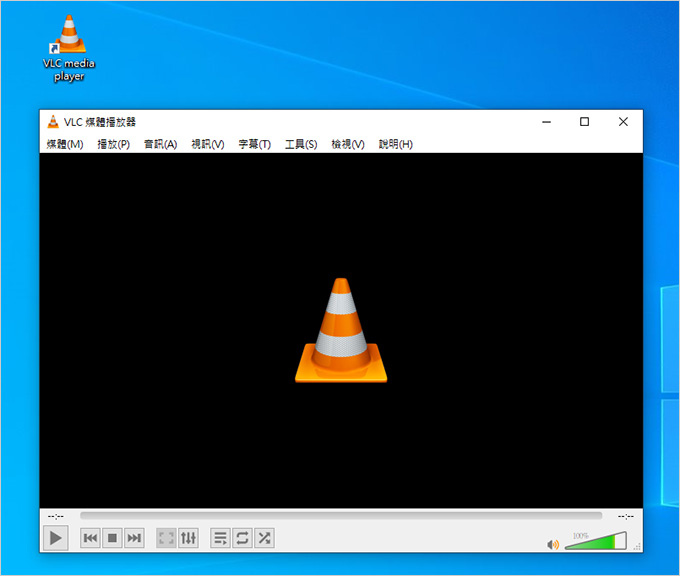Click the VLC cone icon in title bar

pos(53,122)
